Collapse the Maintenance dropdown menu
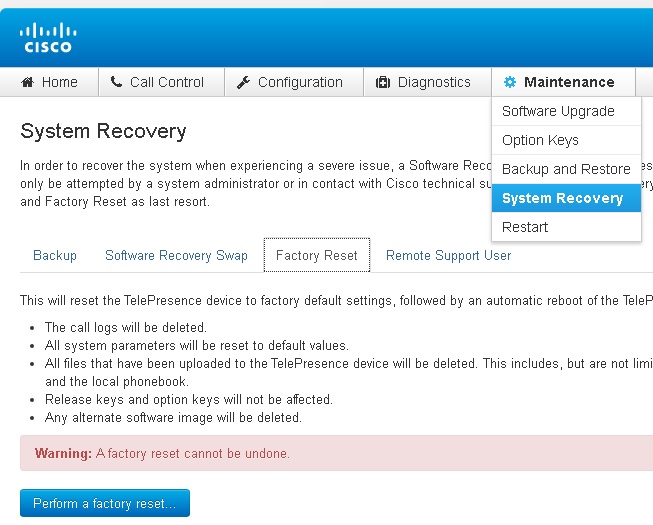Screen dimensions: 653x525 click(563, 82)
